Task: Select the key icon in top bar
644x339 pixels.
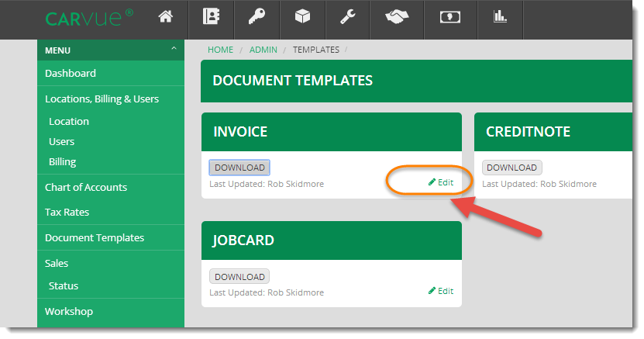Action: pos(257,17)
